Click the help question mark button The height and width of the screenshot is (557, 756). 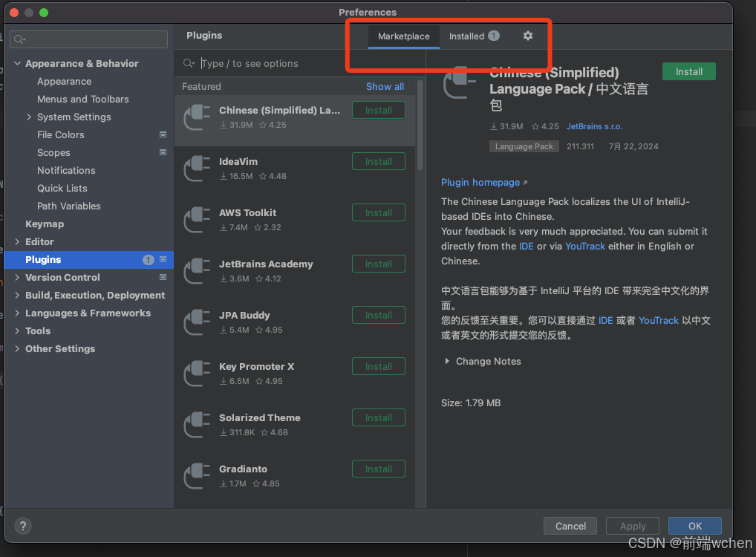click(23, 526)
